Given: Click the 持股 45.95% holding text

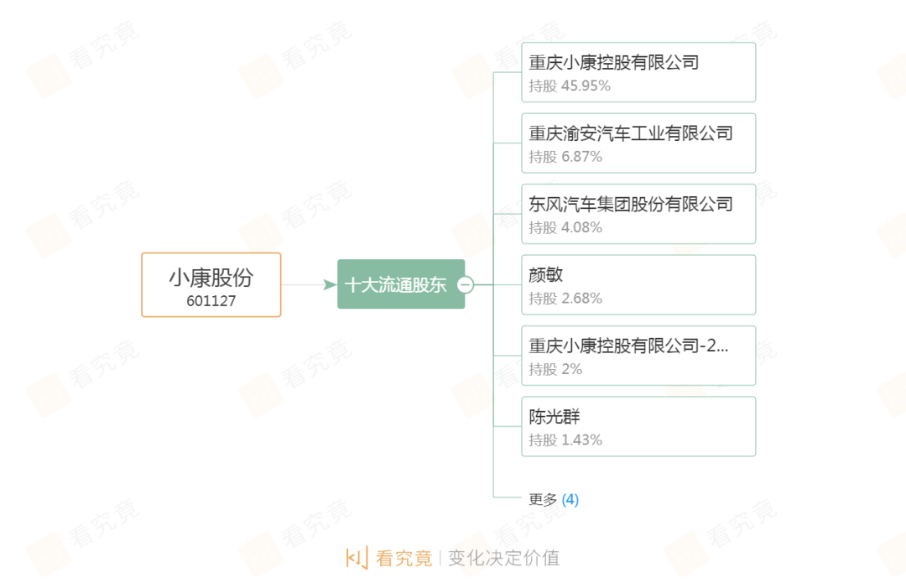Looking at the screenshot, I should point(570,86).
